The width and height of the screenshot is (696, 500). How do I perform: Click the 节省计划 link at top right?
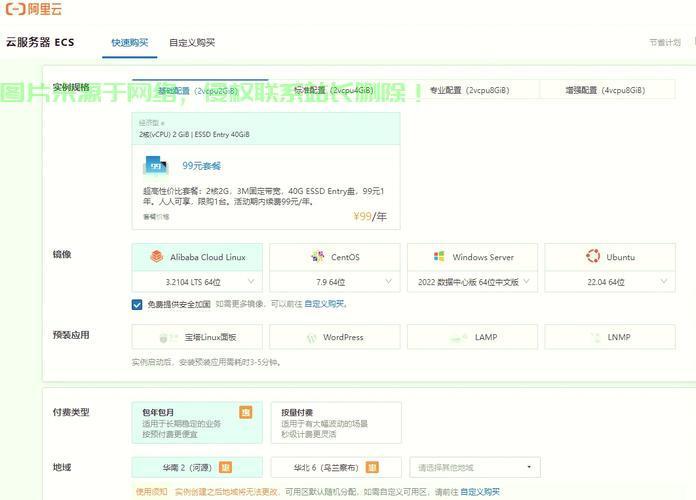[x=665, y=42]
